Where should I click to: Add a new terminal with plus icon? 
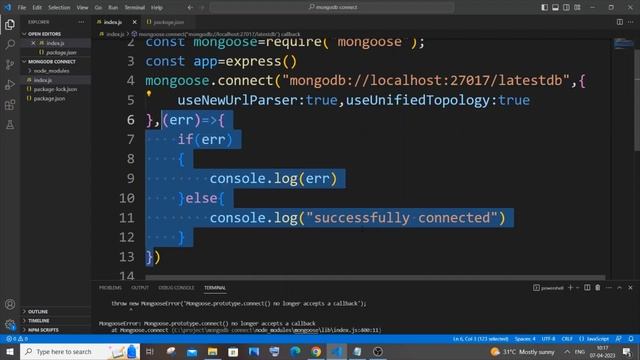point(570,288)
